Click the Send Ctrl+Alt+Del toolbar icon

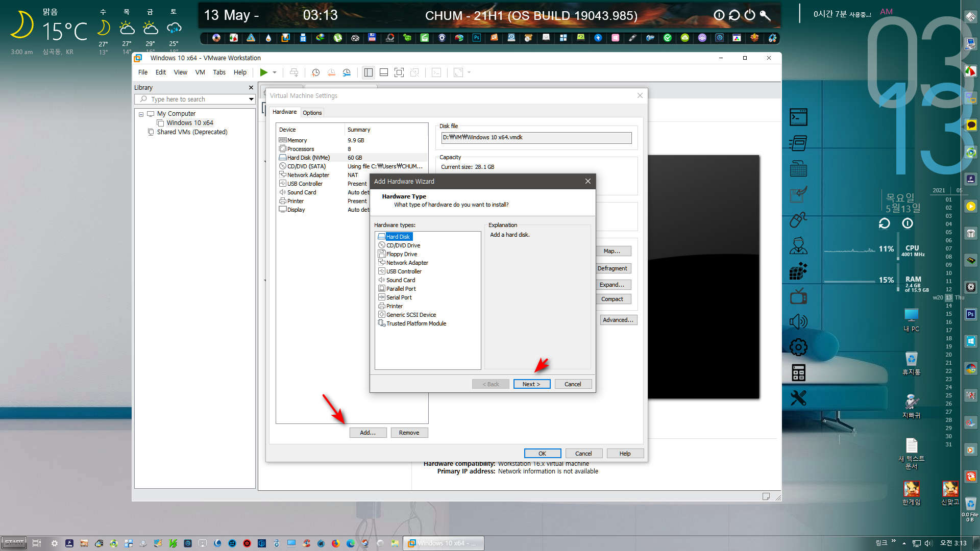[x=294, y=72]
